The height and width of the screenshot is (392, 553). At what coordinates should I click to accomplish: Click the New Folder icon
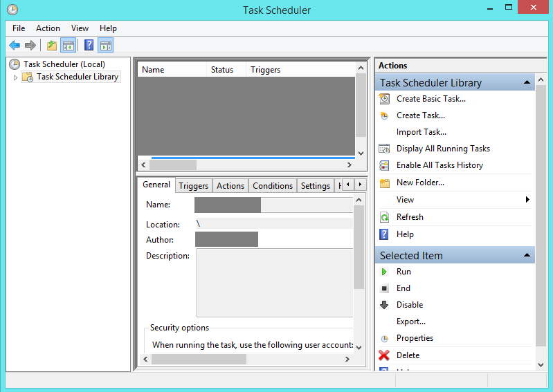point(384,183)
